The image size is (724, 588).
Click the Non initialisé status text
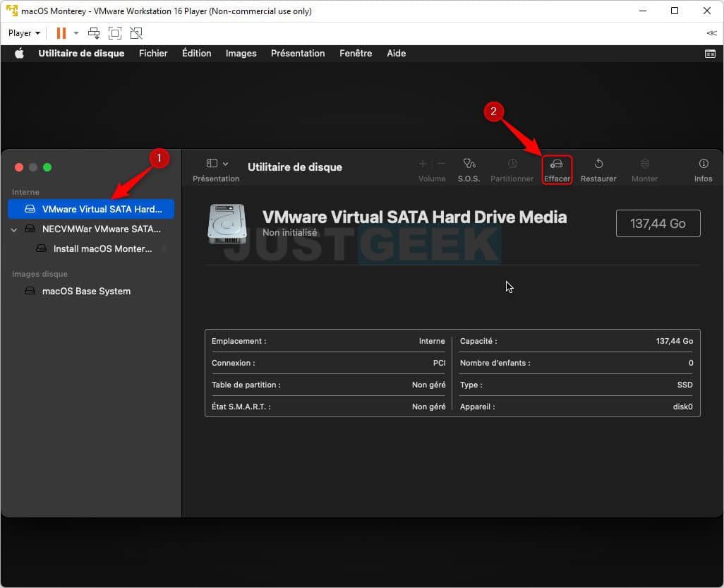click(289, 232)
